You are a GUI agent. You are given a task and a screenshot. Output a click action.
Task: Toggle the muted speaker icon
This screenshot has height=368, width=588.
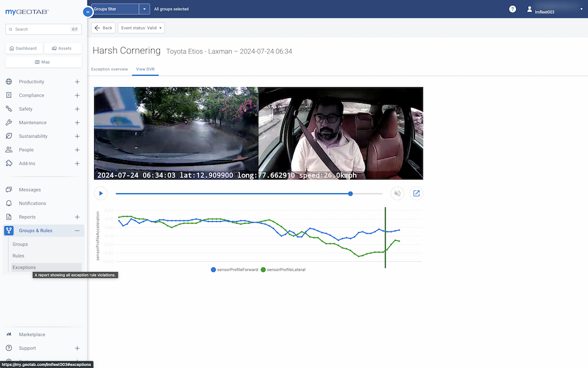coord(397,193)
